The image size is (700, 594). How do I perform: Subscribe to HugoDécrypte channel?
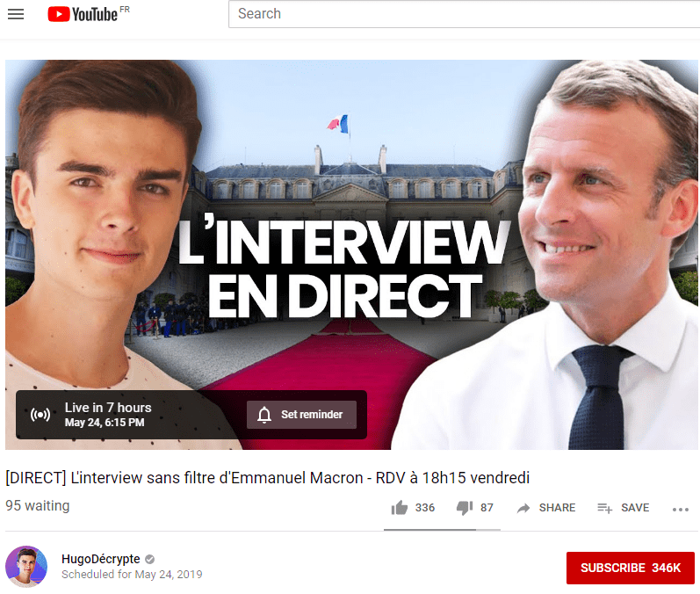pos(631,568)
